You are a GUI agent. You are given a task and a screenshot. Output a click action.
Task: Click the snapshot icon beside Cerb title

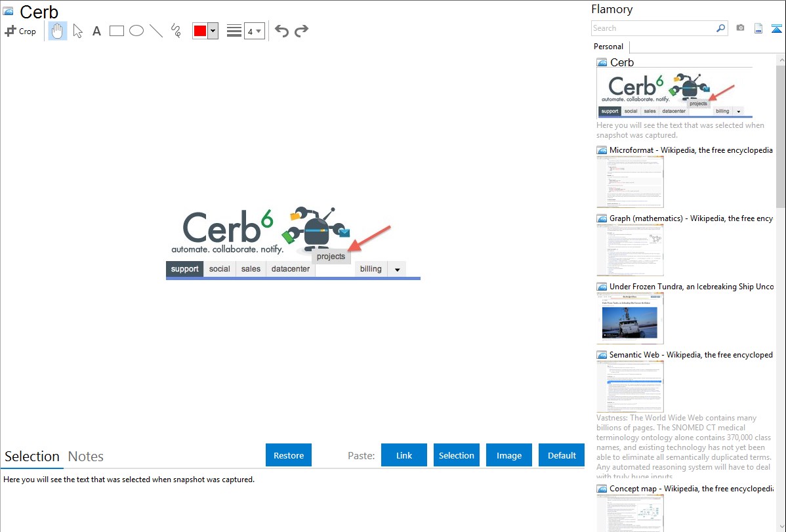[8, 12]
